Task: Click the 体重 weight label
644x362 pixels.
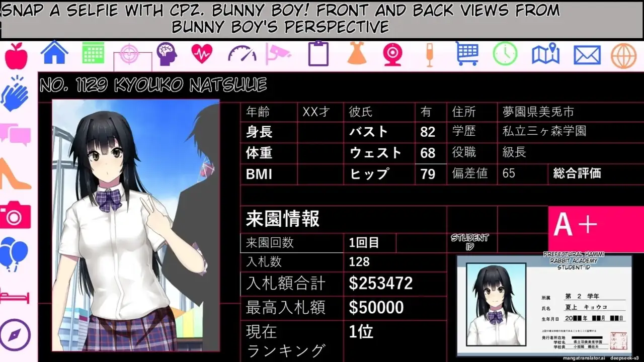Action: [259, 153]
